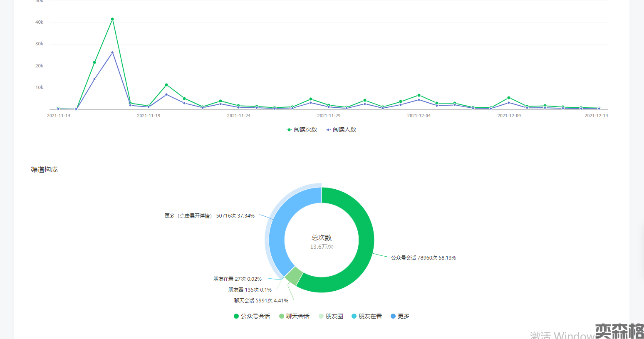Viewport: 644px width, 339px height.
Task: Click the green dot beside 聊天会话 legend
Action: pos(282,316)
